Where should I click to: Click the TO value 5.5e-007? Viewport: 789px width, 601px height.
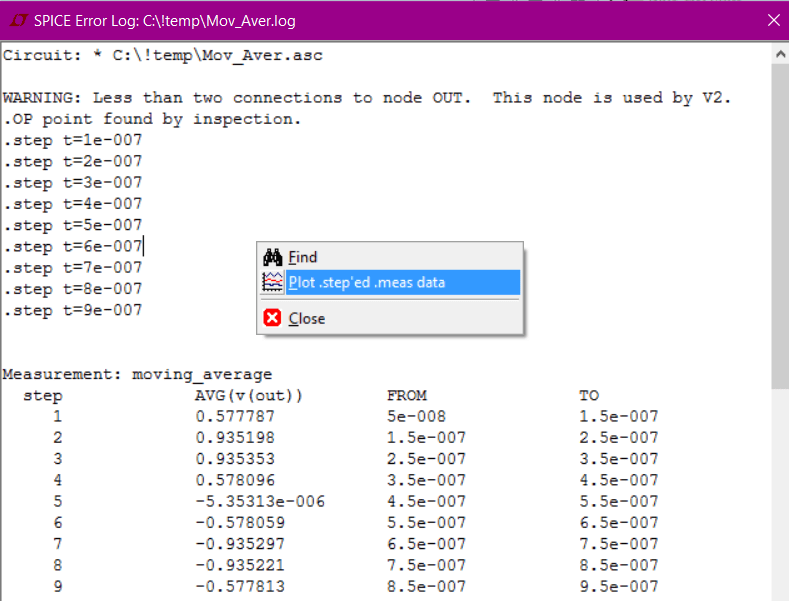pyautogui.click(x=618, y=501)
